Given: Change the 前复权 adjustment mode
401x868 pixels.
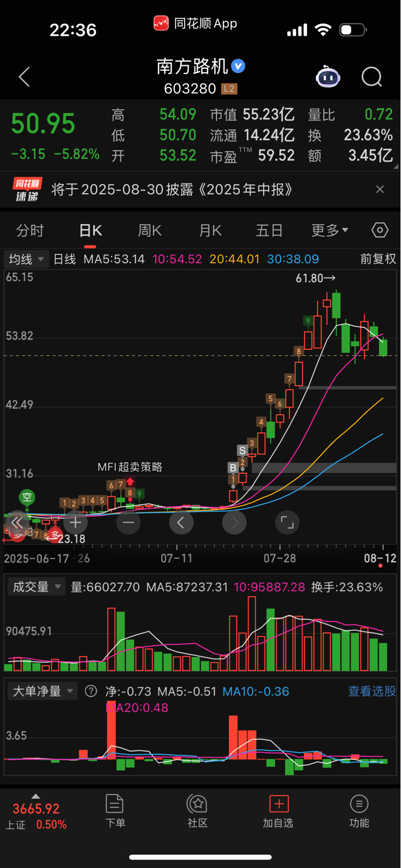Looking at the screenshot, I should (378, 259).
